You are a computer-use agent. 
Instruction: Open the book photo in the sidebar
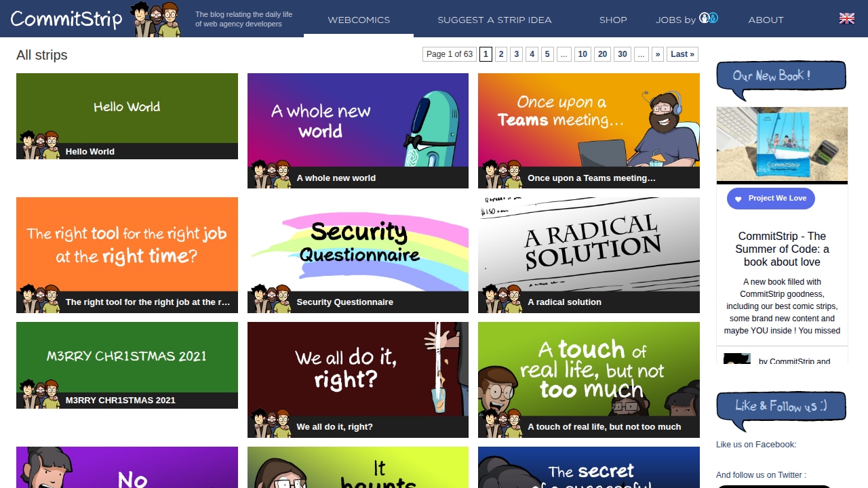point(782,144)
